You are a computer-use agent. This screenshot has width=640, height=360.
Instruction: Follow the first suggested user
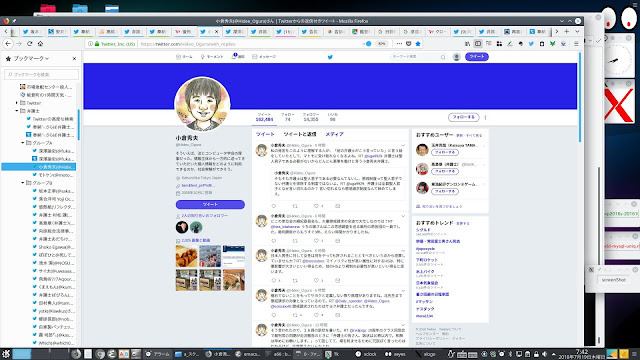444,152
